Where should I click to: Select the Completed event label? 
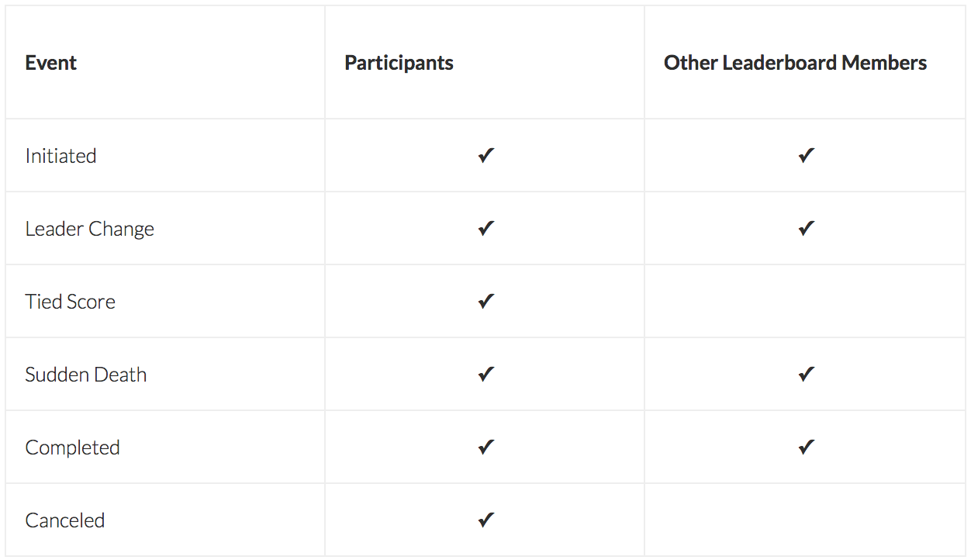click(x=72, y=448)
